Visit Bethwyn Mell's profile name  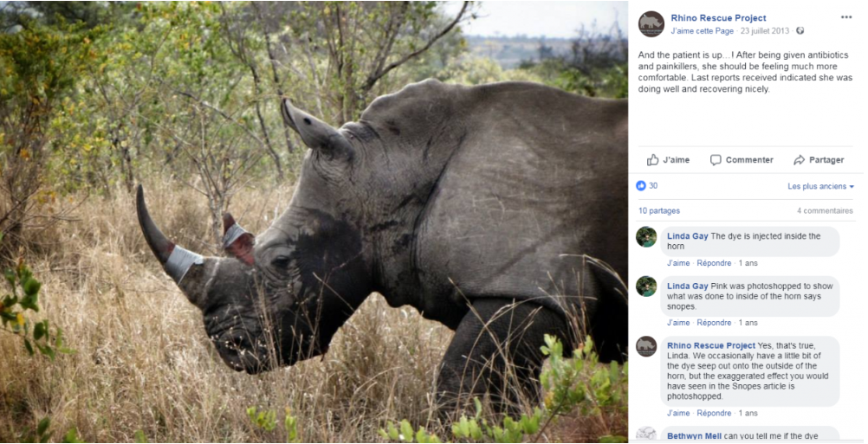[694, 435]
